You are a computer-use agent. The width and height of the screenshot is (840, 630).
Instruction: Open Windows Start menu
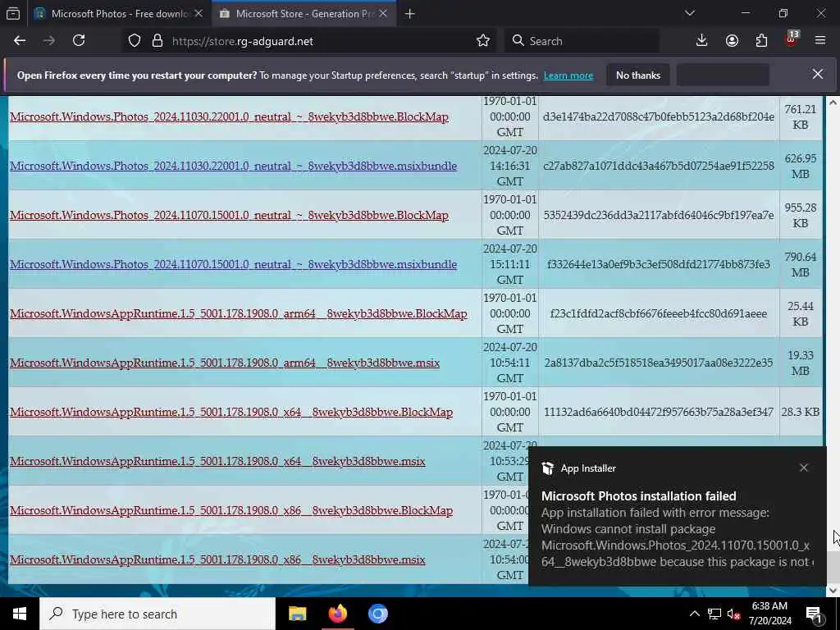pyautogui.click(x=20, y=614)
